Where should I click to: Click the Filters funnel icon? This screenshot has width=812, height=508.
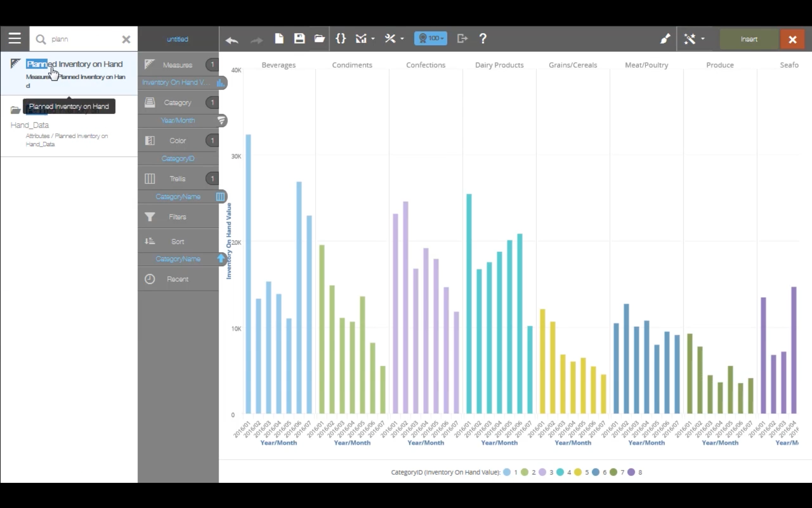point(150,217)
